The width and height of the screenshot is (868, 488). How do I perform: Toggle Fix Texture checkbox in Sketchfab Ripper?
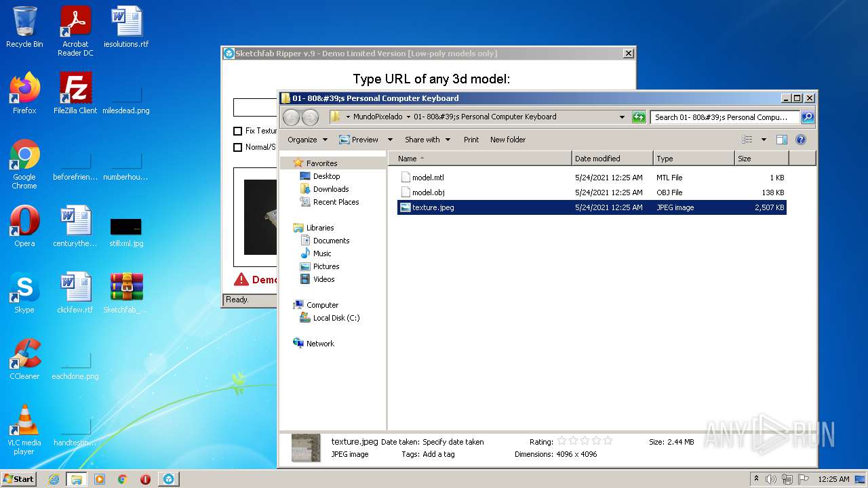pos(237,131)
